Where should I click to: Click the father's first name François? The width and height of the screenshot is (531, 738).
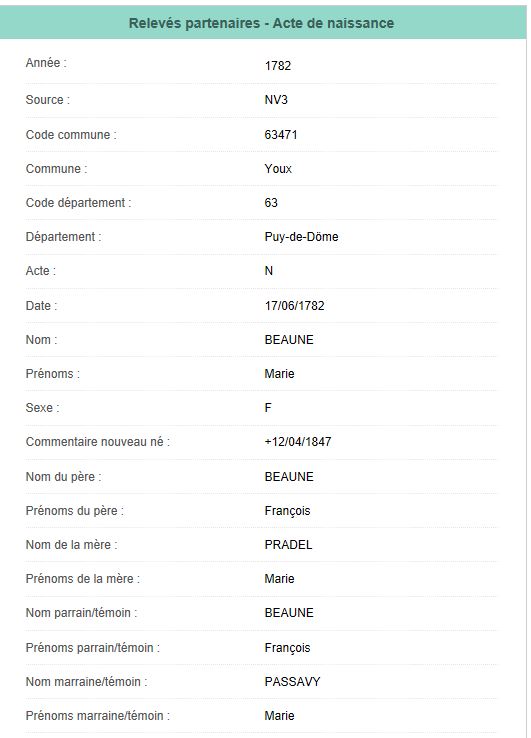(x=287, y=511)
